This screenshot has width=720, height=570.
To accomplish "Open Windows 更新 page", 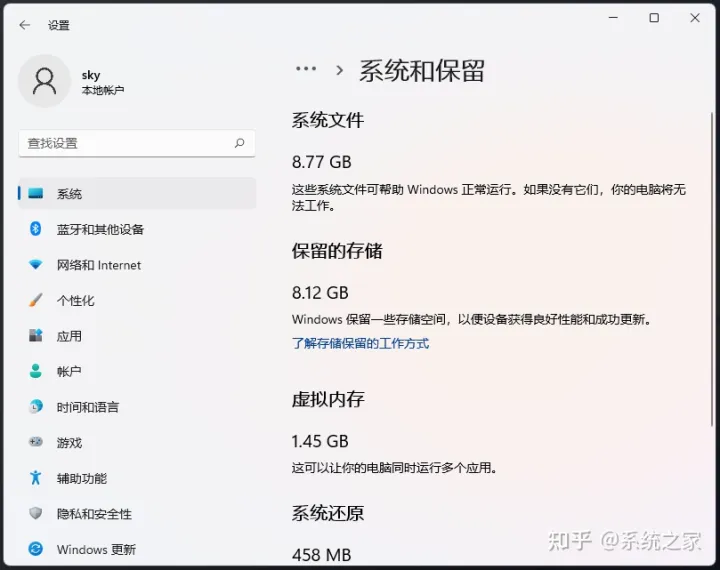I will click(137, 548).
